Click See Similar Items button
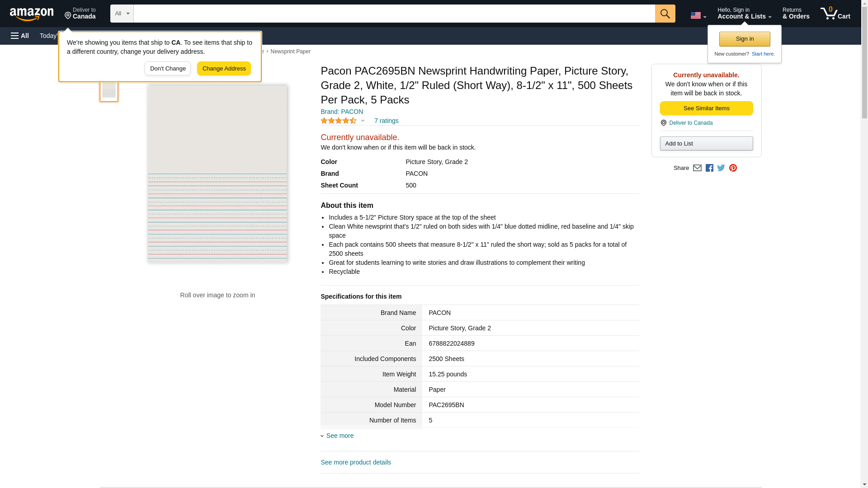 pos(706,108)
